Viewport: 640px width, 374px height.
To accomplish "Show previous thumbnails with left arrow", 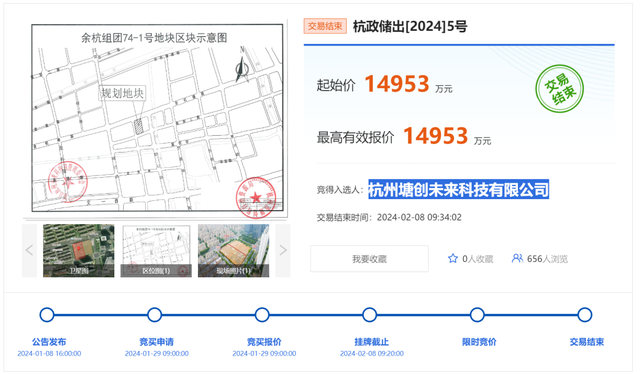I will click(29, 250).
